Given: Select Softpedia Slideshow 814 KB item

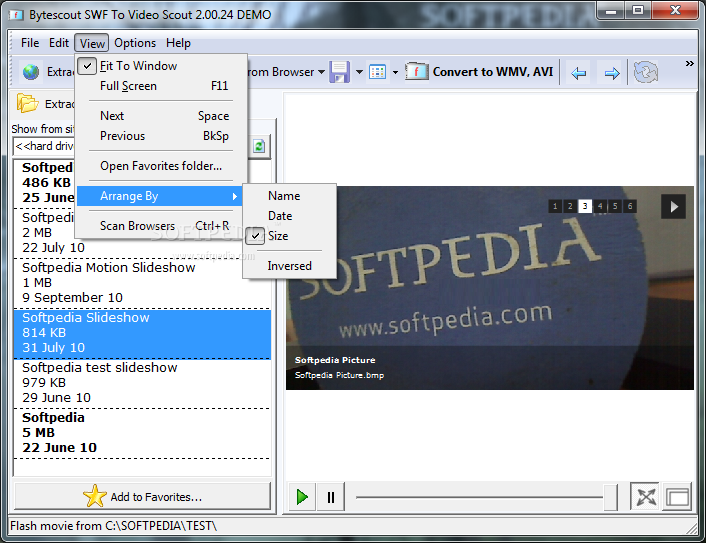Looking at the screenshot, I should 142,333.
